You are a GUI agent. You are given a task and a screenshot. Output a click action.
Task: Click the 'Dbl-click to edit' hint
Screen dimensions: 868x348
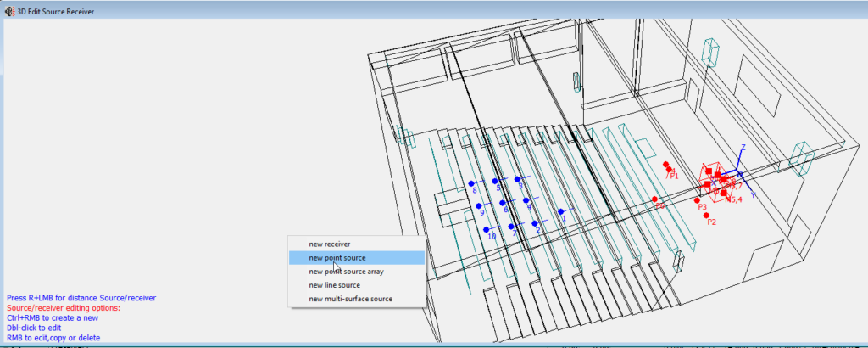point(34,328)
